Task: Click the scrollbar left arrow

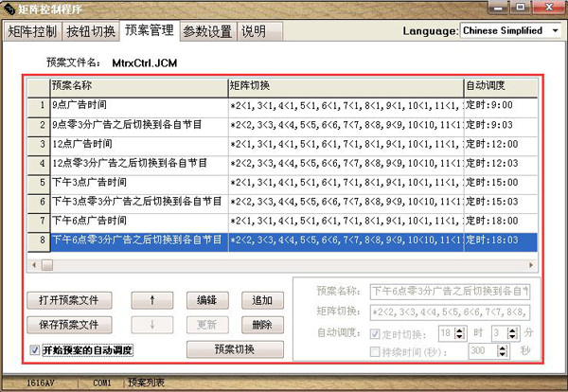Action: (34, 265)
